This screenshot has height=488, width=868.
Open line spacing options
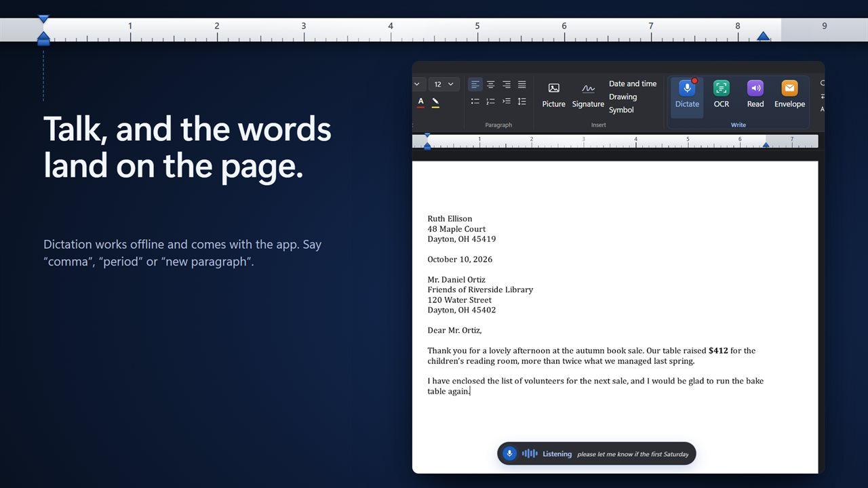click(x=522, y=102)
